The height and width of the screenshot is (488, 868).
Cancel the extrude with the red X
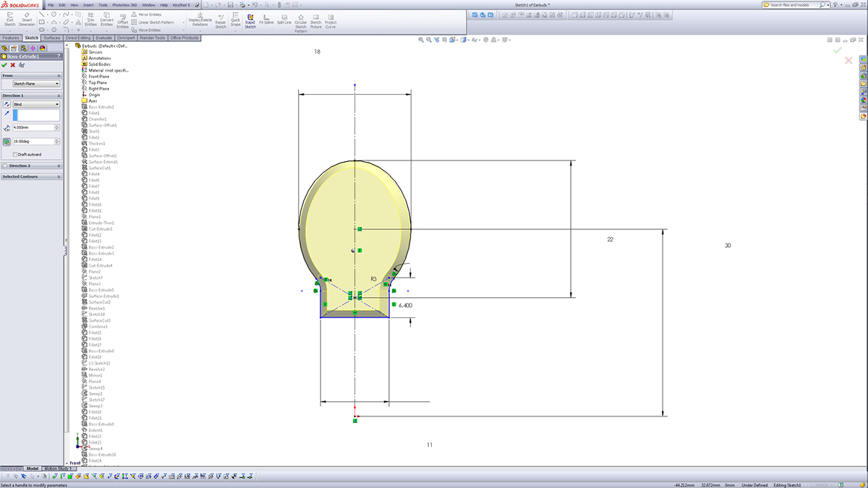coord(12,64)
